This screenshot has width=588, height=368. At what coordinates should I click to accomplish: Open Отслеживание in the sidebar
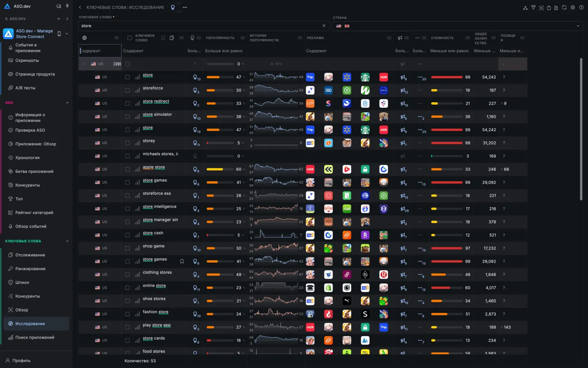tap(30, 255)
